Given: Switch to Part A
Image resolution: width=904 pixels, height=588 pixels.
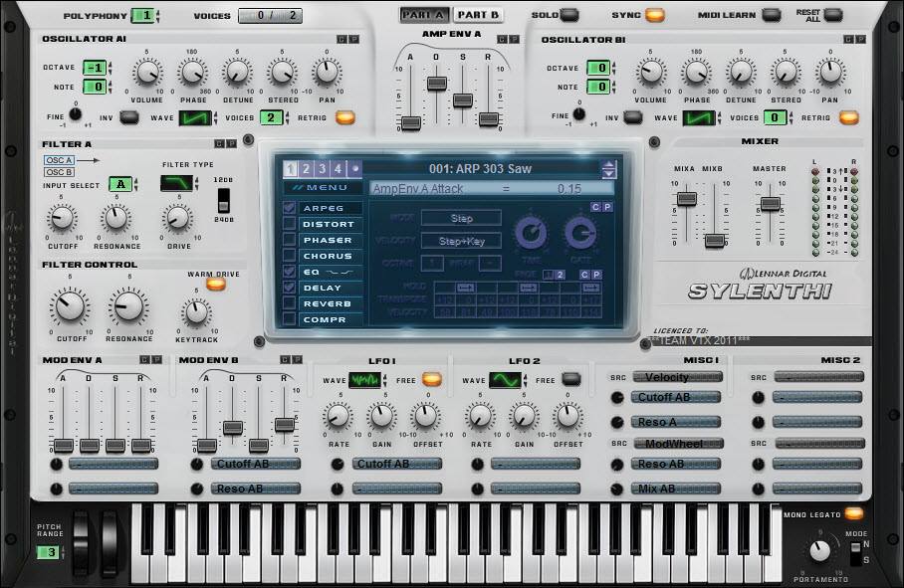Looking at the screenshot, I should 423,15.
